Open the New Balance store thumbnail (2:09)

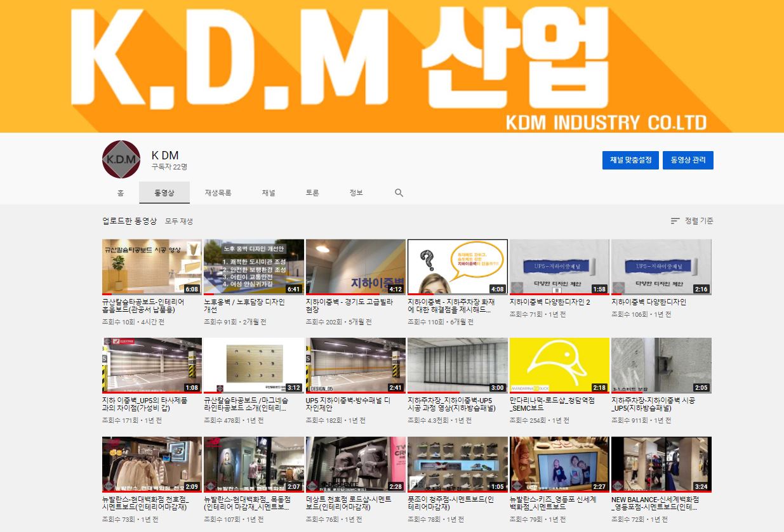click(152, 465)
